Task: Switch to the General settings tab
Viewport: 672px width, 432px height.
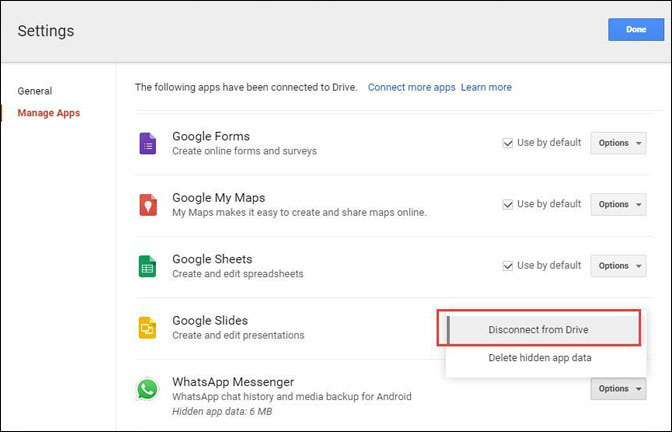Action: (35, 91)
